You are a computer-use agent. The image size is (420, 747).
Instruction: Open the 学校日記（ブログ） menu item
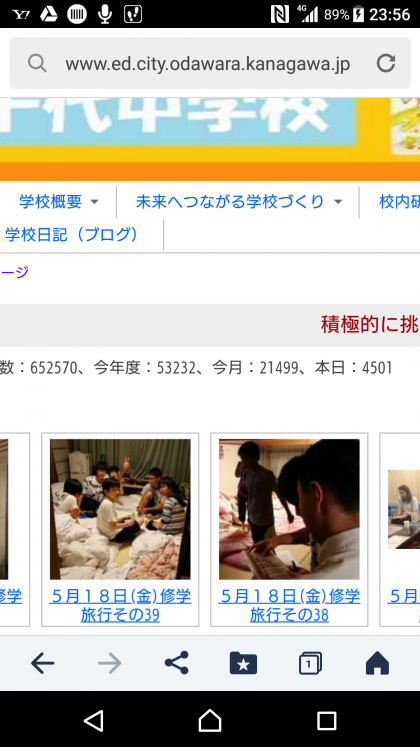72,235
